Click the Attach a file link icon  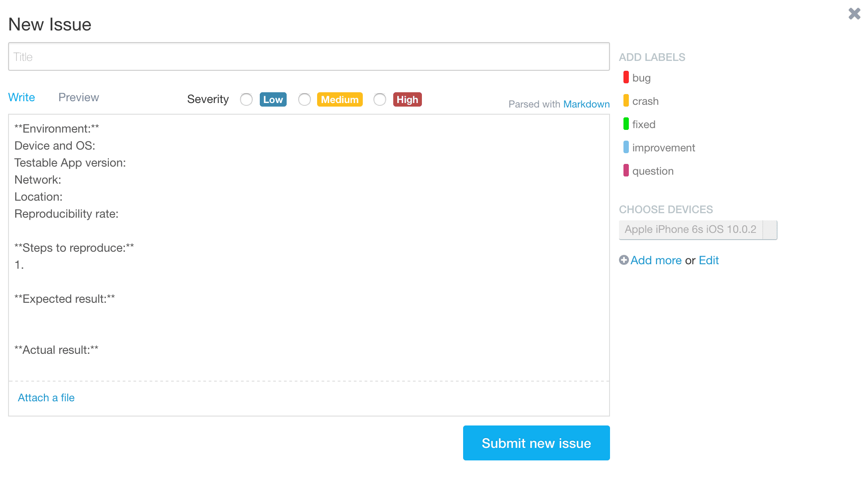(46, 397)
